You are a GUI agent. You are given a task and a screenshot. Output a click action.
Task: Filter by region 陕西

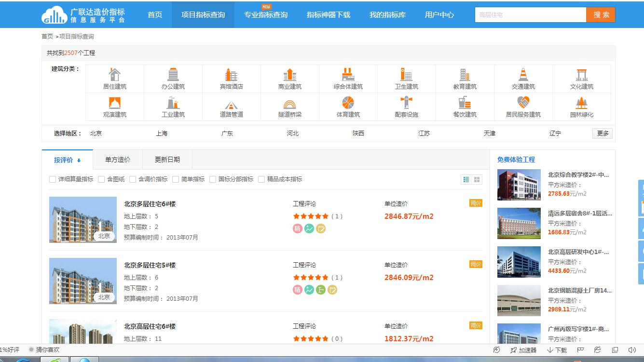click(358, 134)
